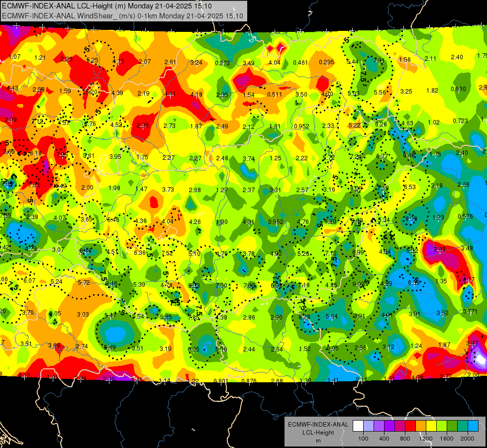Screen dimensions: 487x448
Task: Click the wind shear value 2.37
Action: click(x=248, y=190)
